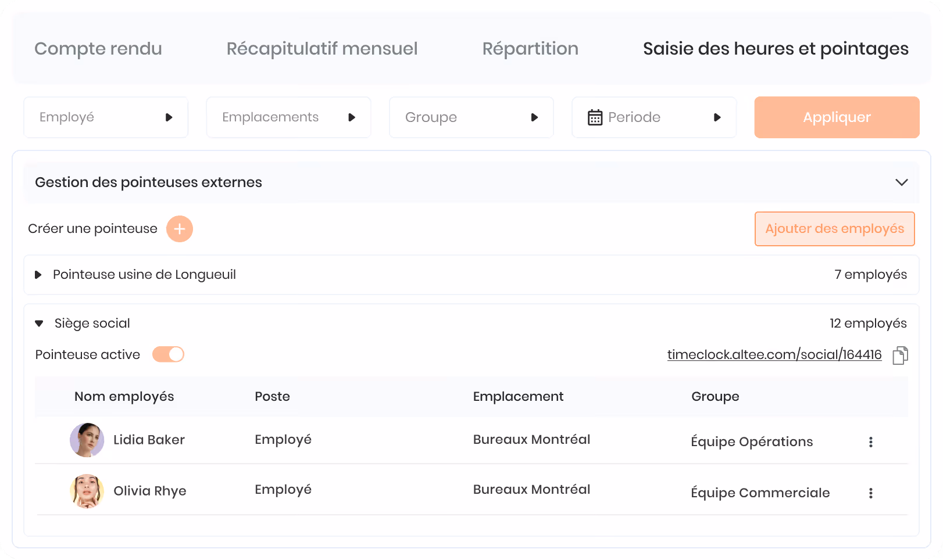
Task: Select the name Lidia Baker
Action: point(149,440)
